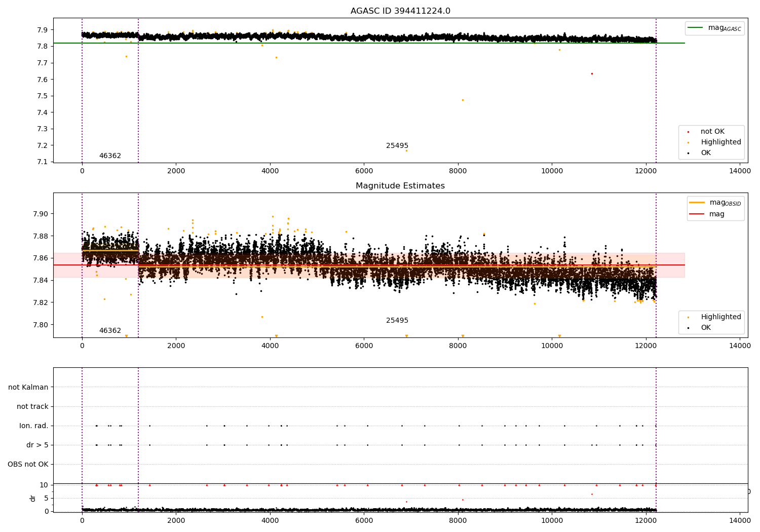Click the red 'mag' legend line in middle plot
The image size is (760, 532).
pos(697,214)
